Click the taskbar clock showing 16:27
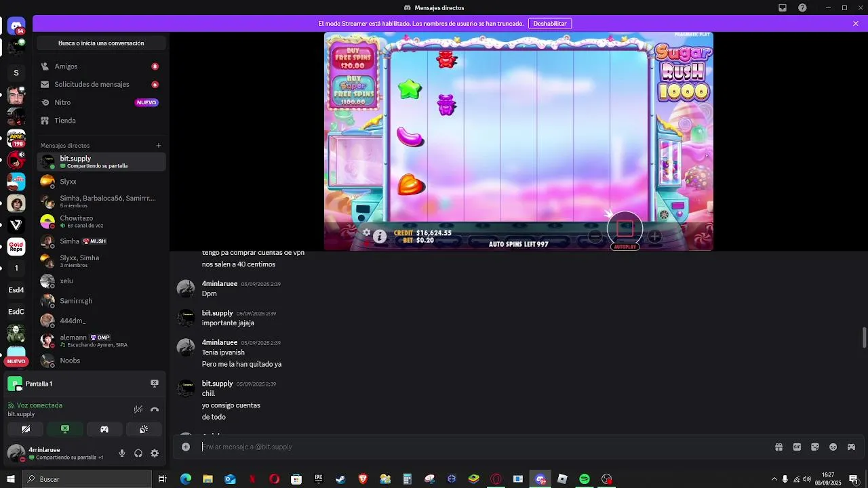The height and width of the screenshot is (488, 868). 829,479
